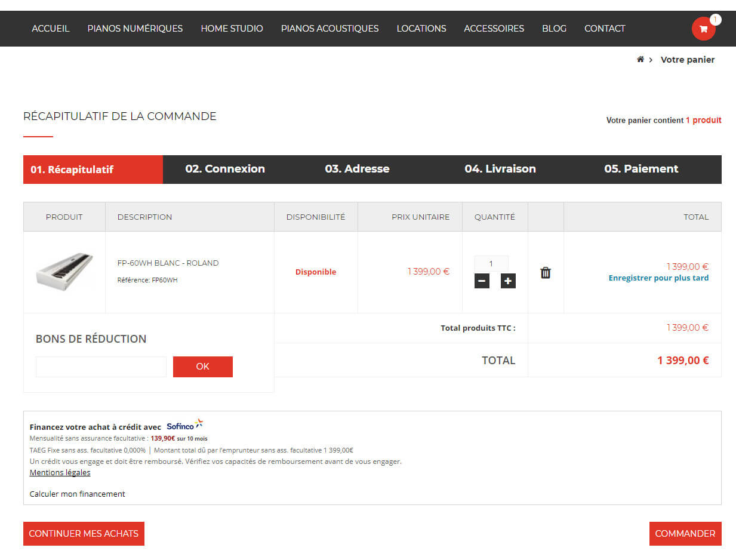Click Calculer mon financement
736x560 pixels.
click(x=78, y=494)
